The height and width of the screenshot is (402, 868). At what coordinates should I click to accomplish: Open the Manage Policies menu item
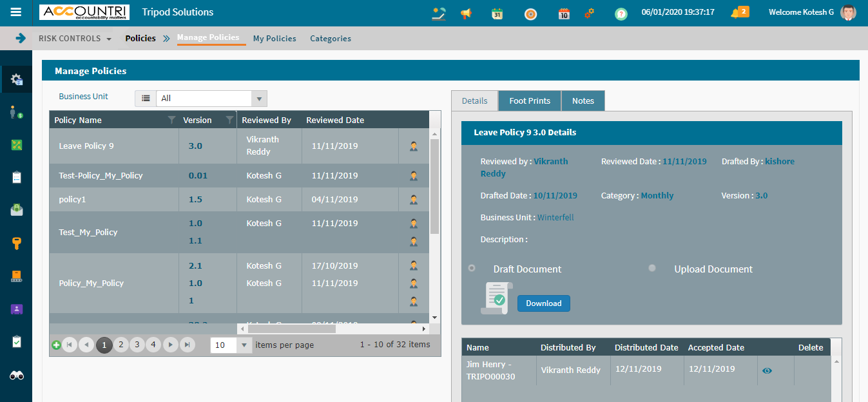tap(208, 37)
